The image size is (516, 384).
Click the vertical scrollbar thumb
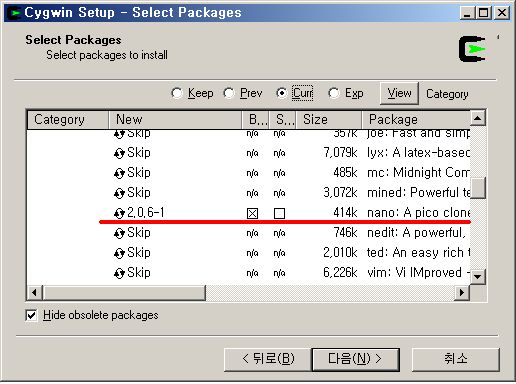click(x=478, y=188)
